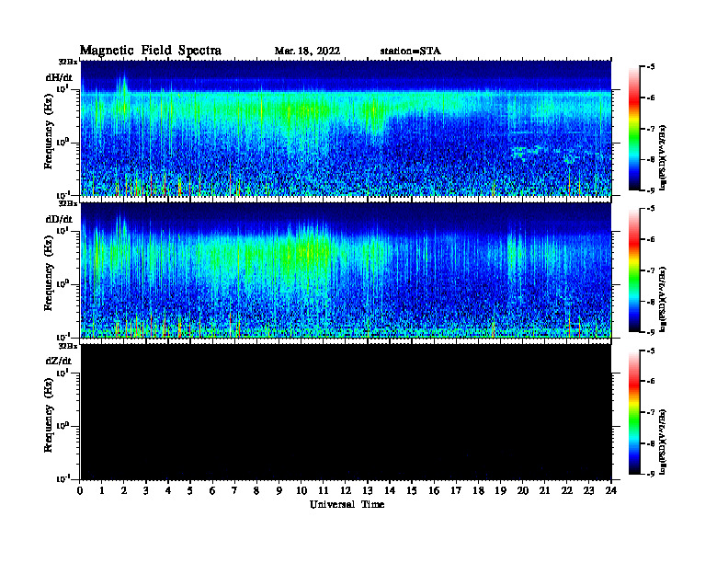The width and height of the screenshot is (728, 563).
Task: Click the "Magnetic Field Spectra" title
Action: 151,51
